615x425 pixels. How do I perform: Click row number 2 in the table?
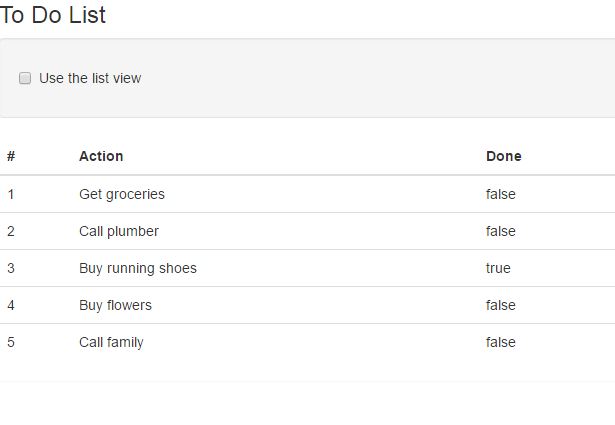point(11,231)
